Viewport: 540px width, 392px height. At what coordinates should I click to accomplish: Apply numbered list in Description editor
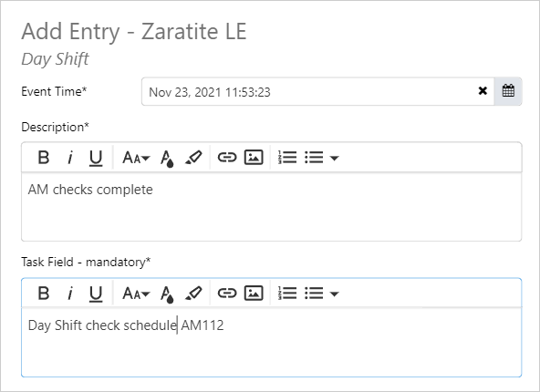pos(287,158)
